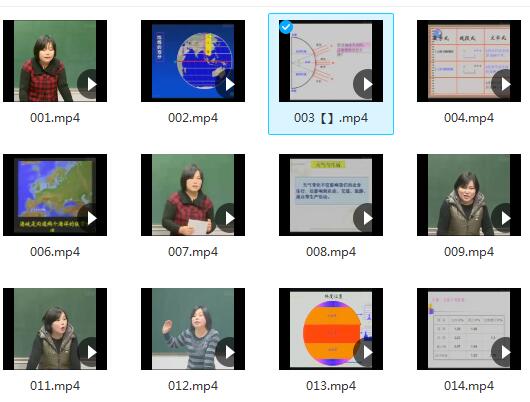Click the 004.mp4 file name
Screen dimensions: 530x402
click(x=469, y=118)
